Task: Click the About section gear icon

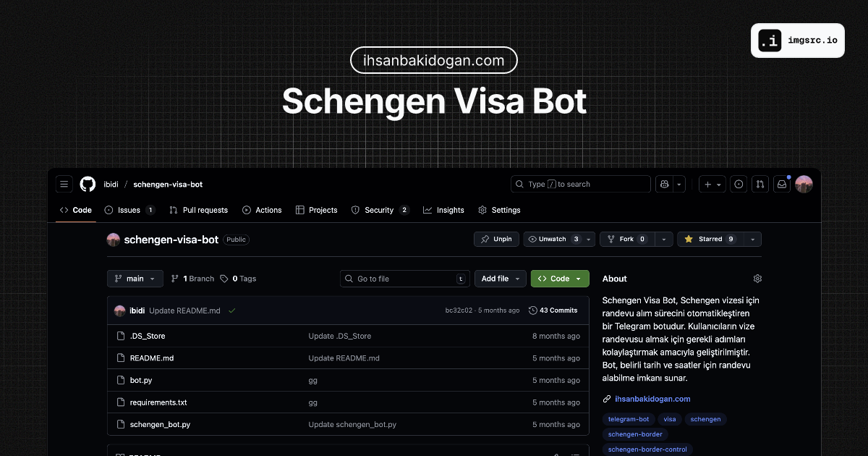Action: pyautogui.click(x=757, y=279)
